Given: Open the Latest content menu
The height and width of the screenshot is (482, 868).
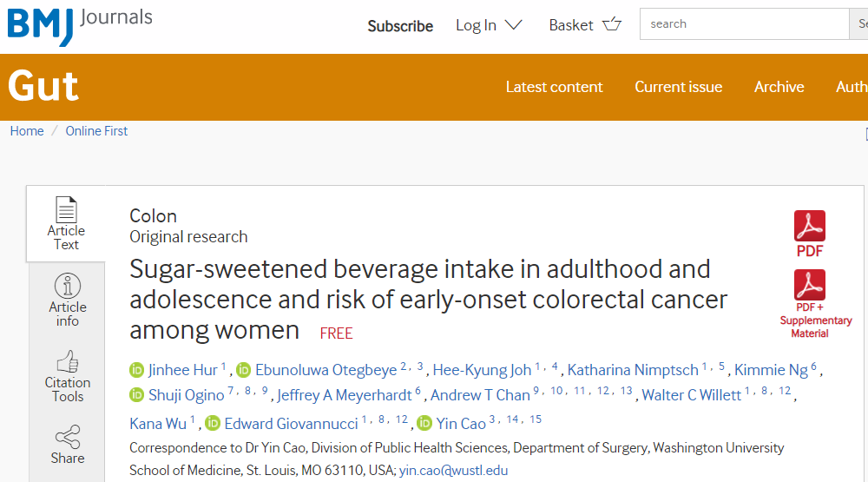Looking at the screenshot, I should click(554, 87).
